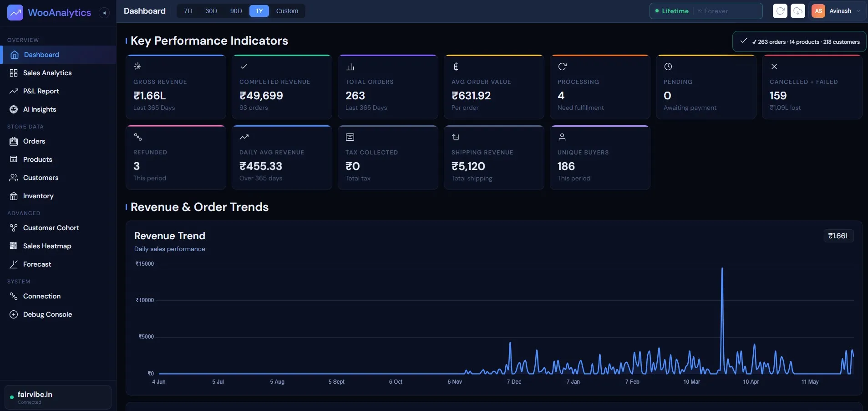Click the Forecast chart icon

(14, 264)
